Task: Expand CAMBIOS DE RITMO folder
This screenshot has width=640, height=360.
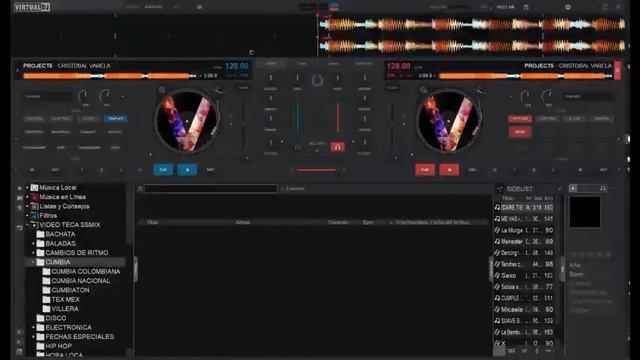Action: (x=33, y=253)
